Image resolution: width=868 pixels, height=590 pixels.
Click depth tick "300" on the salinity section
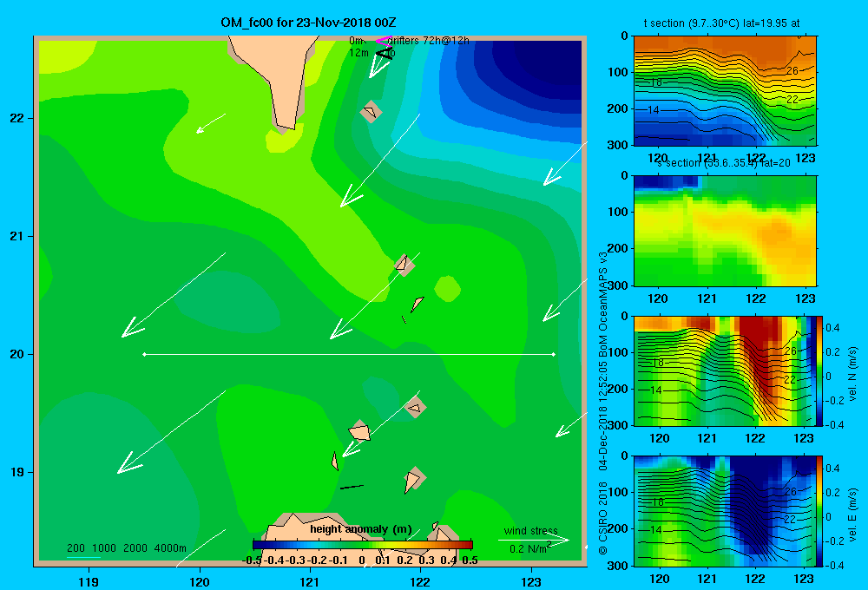618,285
